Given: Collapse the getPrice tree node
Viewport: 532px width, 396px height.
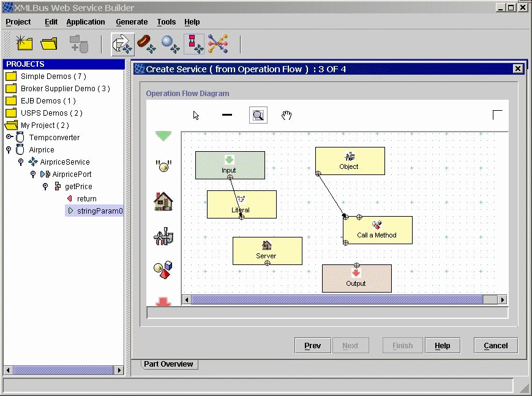Looking at the screenshot, I should (x=45, y=186).
